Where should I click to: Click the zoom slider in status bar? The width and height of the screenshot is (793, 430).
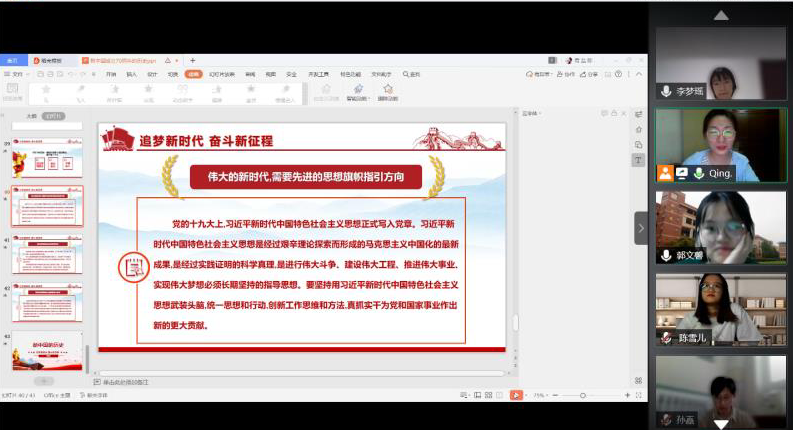580,395
